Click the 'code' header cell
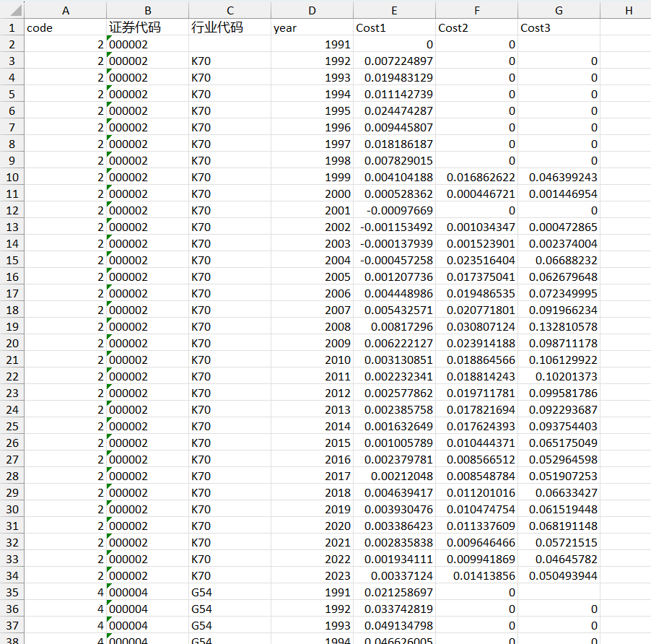Screen dimensions: 651x644 click(65, 28)
